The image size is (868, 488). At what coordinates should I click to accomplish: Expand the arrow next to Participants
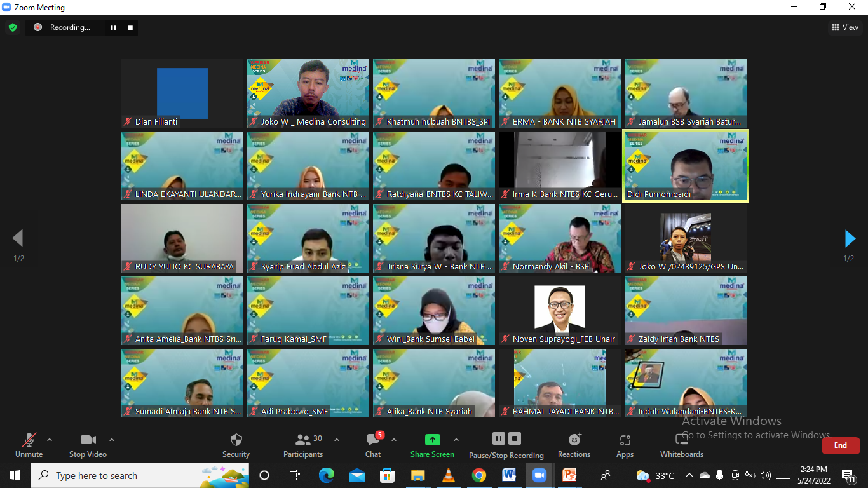(337, 440)
